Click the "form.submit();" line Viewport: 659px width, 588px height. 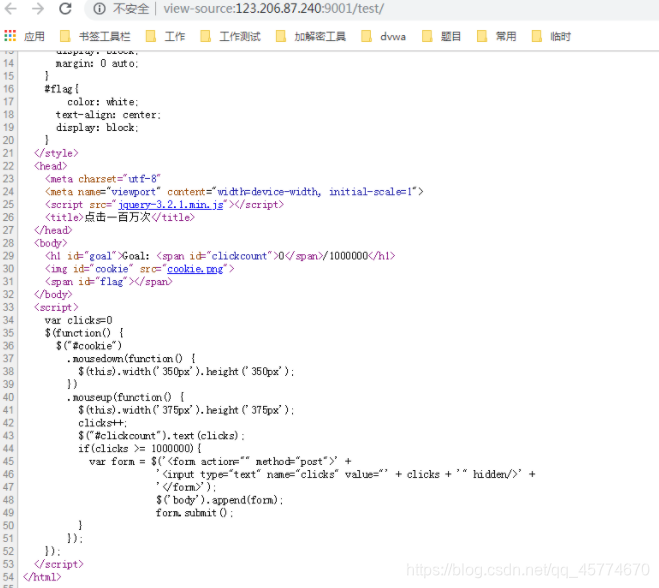194,513
